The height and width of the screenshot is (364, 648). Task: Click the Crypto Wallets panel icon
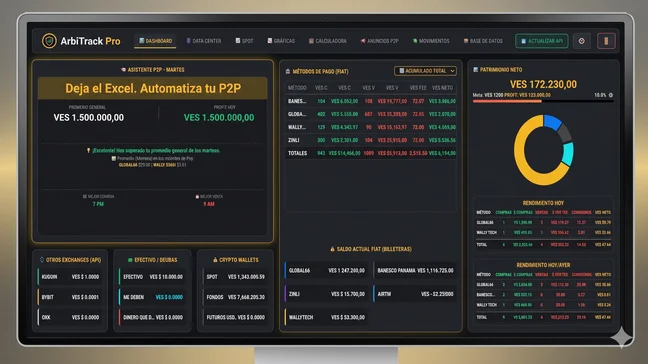[x=215, y=260]
